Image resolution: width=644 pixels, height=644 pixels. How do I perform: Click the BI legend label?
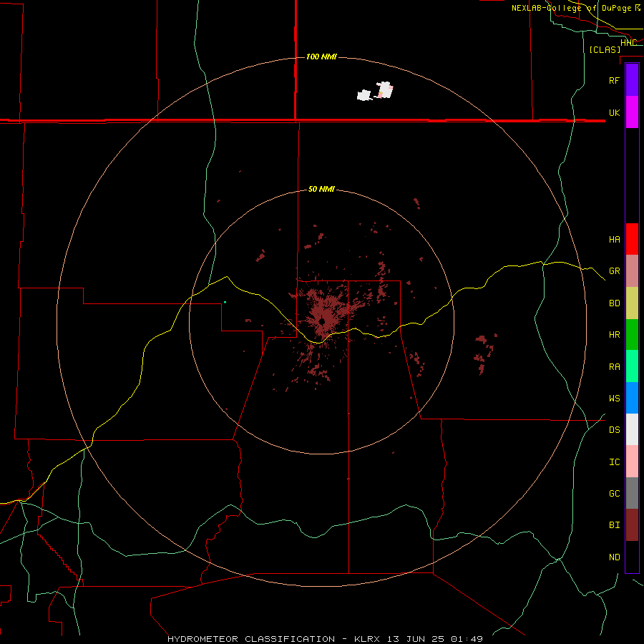tap(614, 525)
